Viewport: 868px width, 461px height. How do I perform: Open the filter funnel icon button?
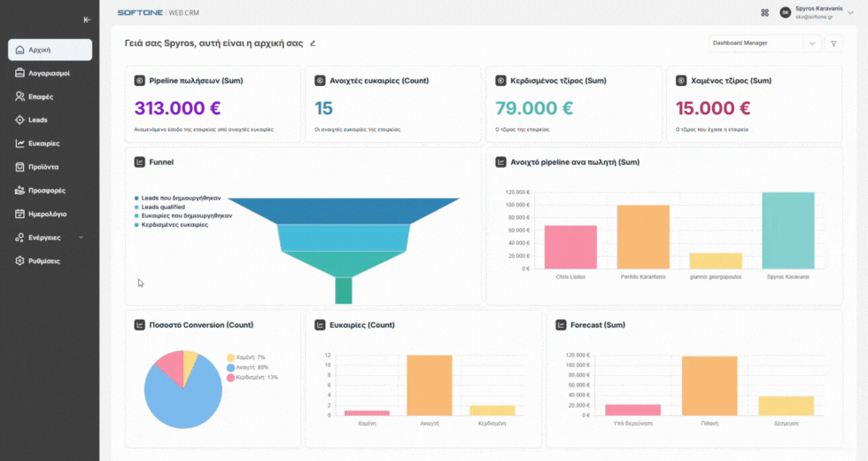[x=833, y=43]
